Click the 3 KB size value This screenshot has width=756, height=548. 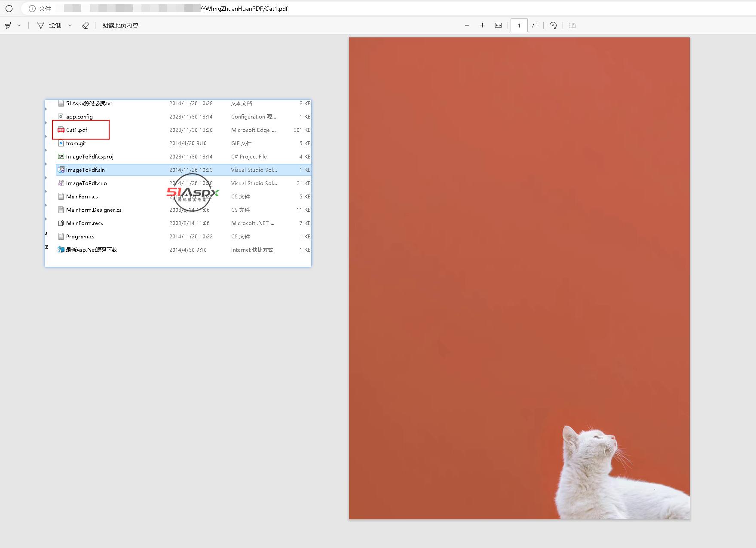coord(305,104)
